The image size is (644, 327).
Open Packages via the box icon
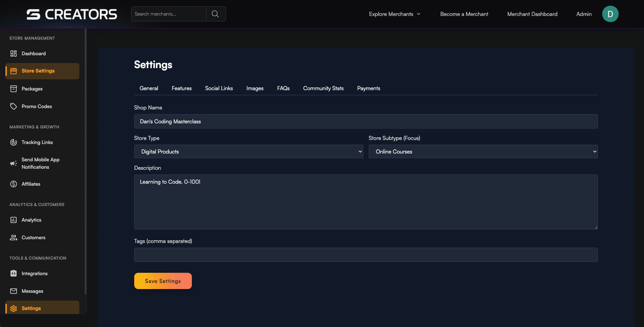coord(14,89)
